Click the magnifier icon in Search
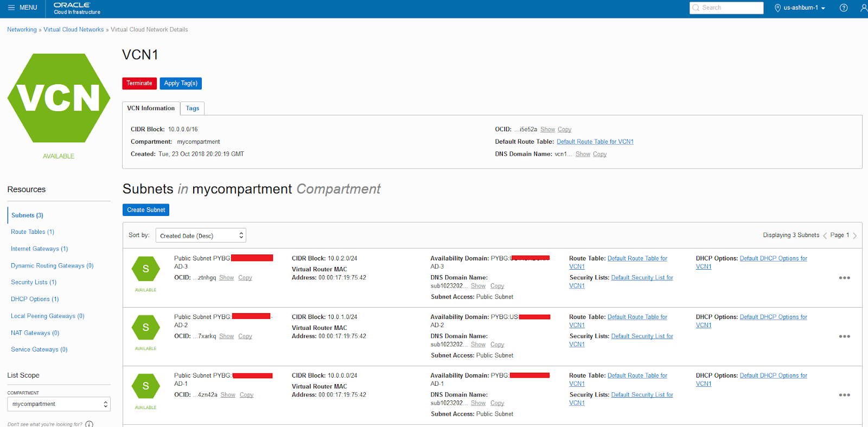 coord(696,8)
